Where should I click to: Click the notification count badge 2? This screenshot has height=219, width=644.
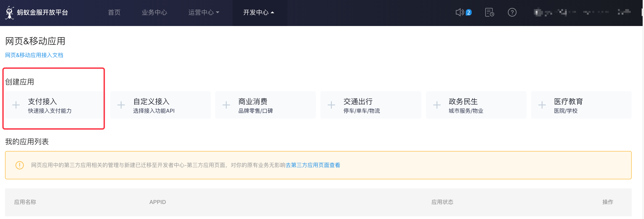[x=468, y=13]
